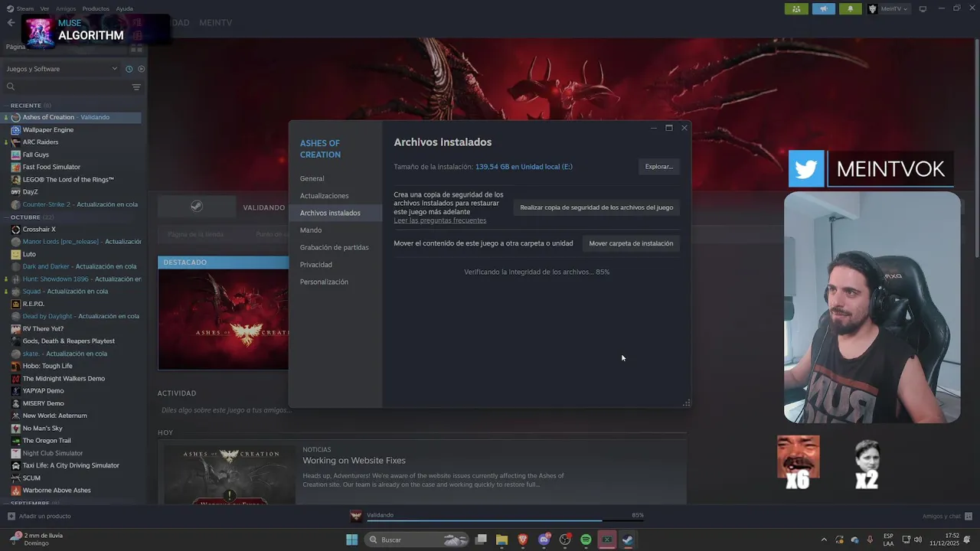Image resolution: width=980 pixels, height=551 pixels.
Task: Click Añadir un producto button
Action: [39, 516]
